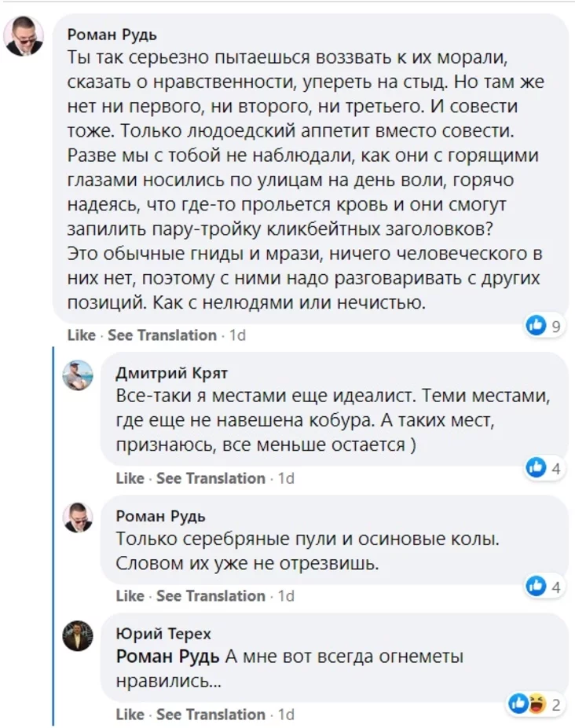Click Юрий Терех's avatar thumbnail
Image resolution: width=575 pixels, height=728 pixels.
point(78,635)
